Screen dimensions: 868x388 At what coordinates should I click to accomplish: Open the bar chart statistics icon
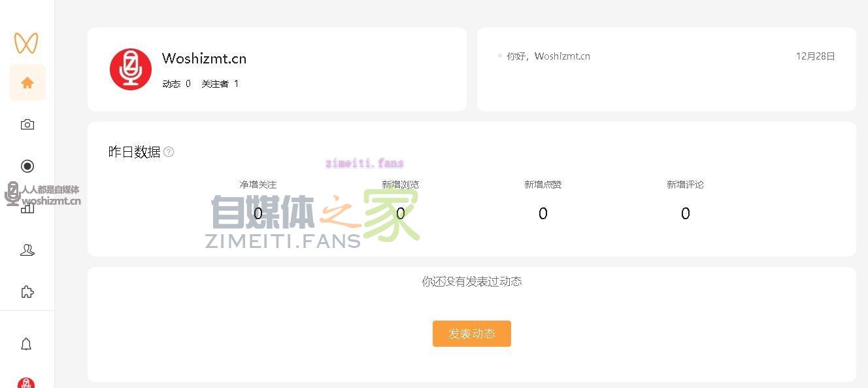pos(27,208)
